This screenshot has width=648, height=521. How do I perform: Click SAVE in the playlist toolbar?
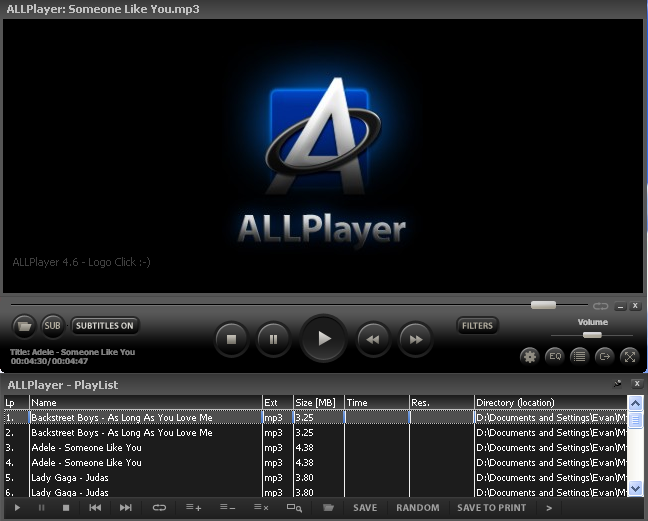click(365, 507)
